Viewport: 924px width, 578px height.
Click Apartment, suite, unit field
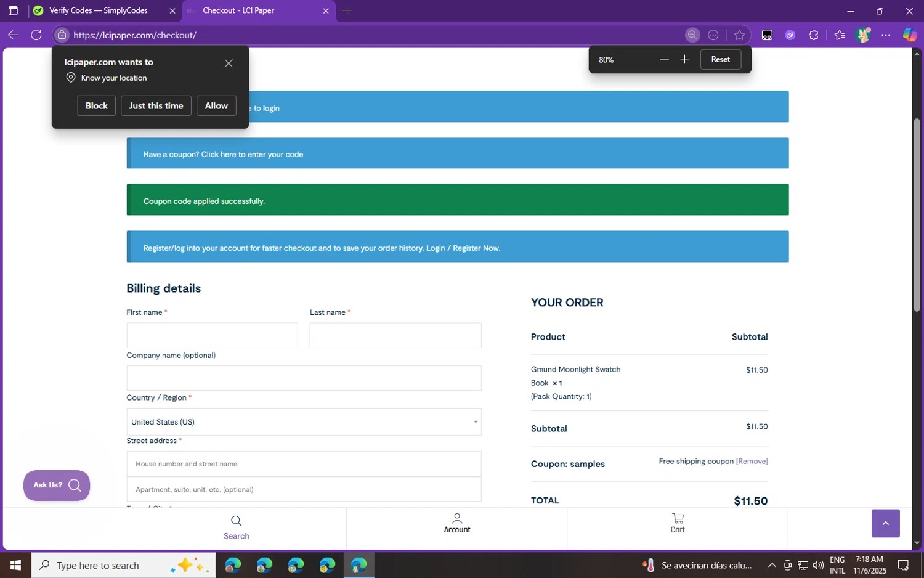coord(304,489)
